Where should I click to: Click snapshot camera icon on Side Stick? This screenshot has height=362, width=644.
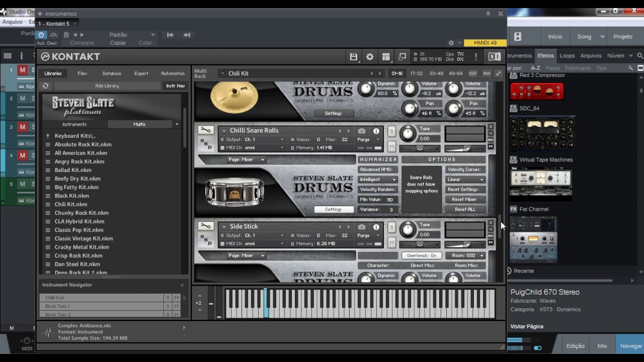[x=362, y=227]
